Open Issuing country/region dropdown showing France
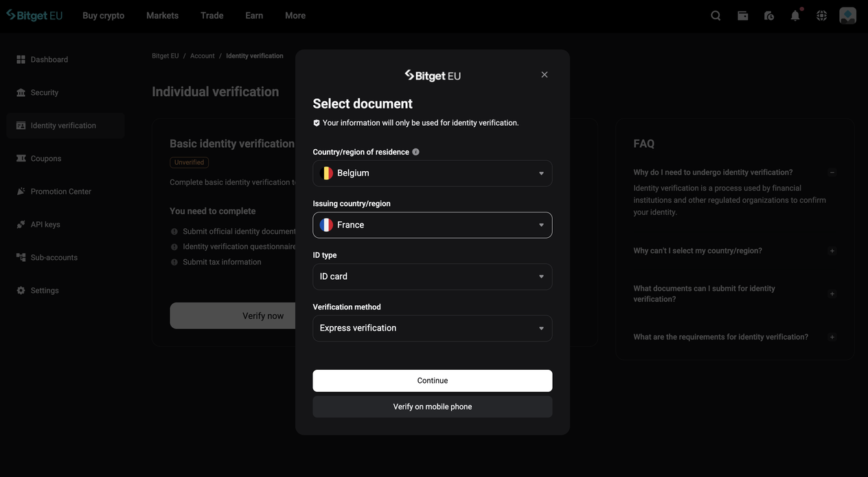 coord(433,225)
